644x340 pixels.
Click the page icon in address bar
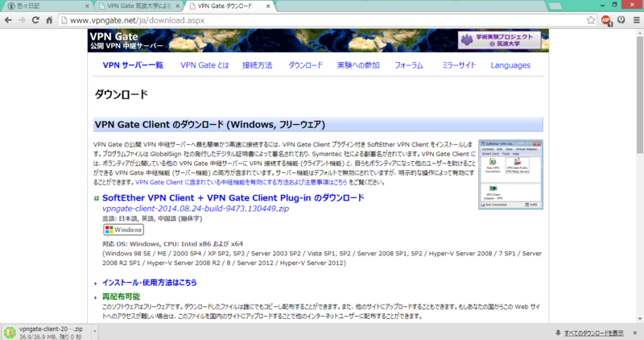click(x=64, y=20)
